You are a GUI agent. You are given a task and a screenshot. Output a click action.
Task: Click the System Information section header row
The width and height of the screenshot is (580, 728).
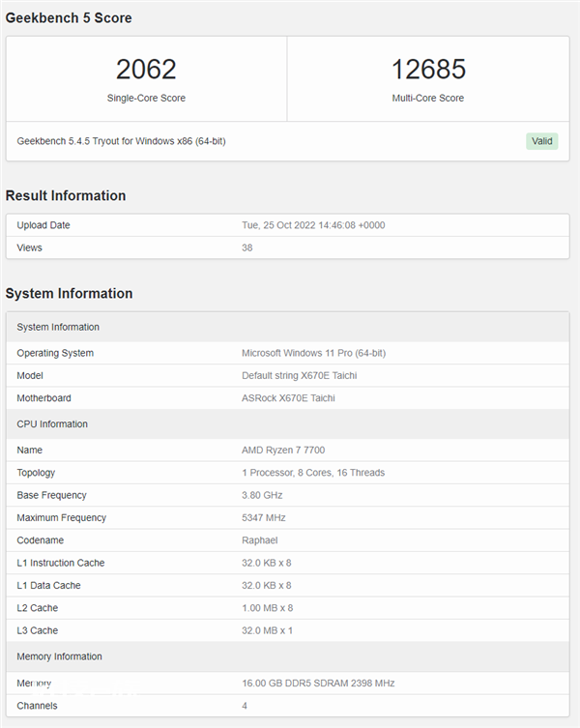287,327
